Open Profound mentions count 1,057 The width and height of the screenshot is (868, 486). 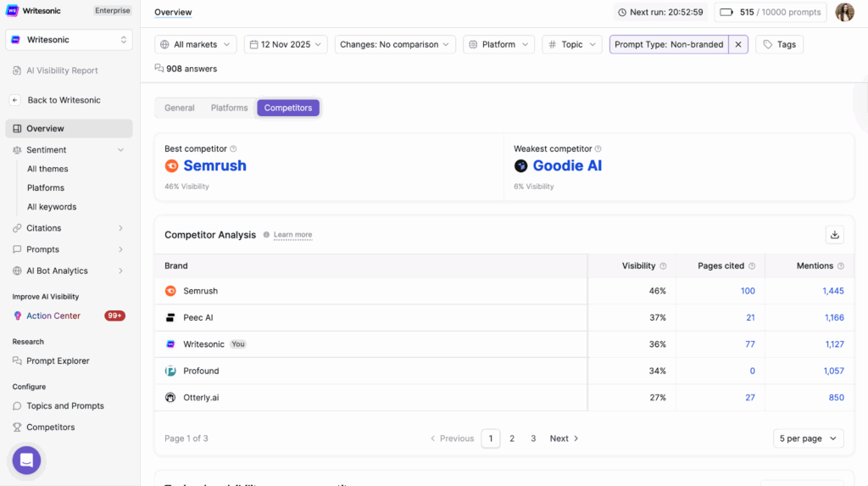(x=834, y=371)
